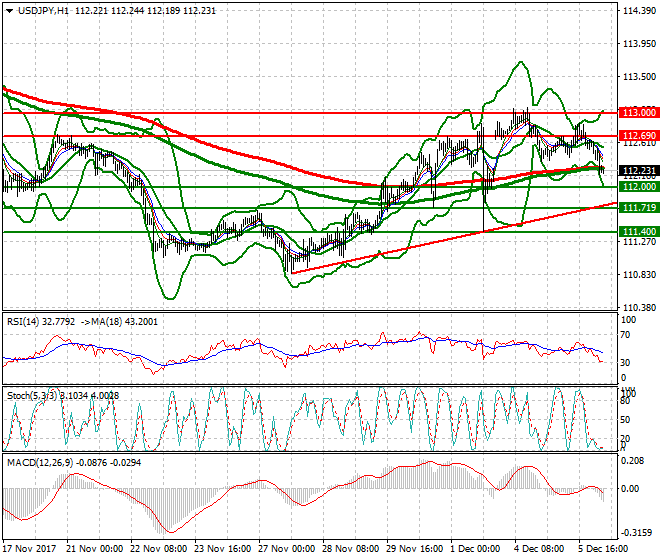Select the 111.719 green level label
The width and height of the screenshot is (660, 560).
tap(639, 208)
